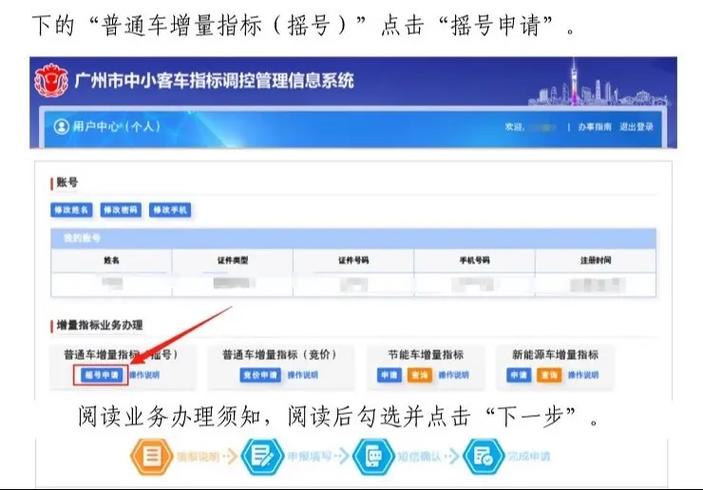Click blue 申请 button under 节能车增量指标
The height and width of the screenshot is (490, 703).
[x=389, y=375]
